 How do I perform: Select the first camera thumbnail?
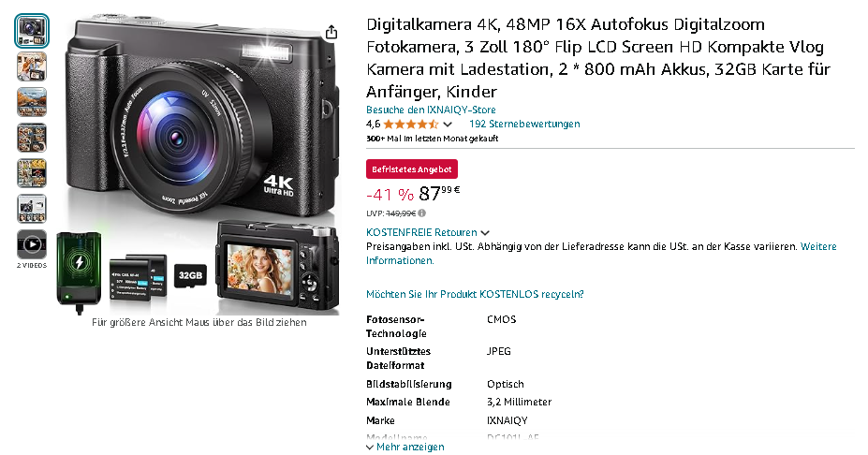point(32,31)
